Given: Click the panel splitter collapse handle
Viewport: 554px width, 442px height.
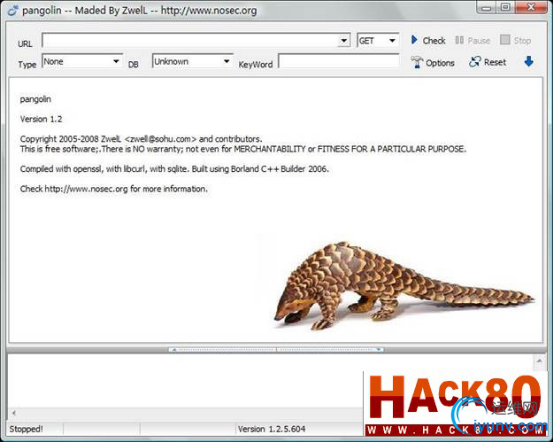Looking at the screenshot, I should coord(276,349).
